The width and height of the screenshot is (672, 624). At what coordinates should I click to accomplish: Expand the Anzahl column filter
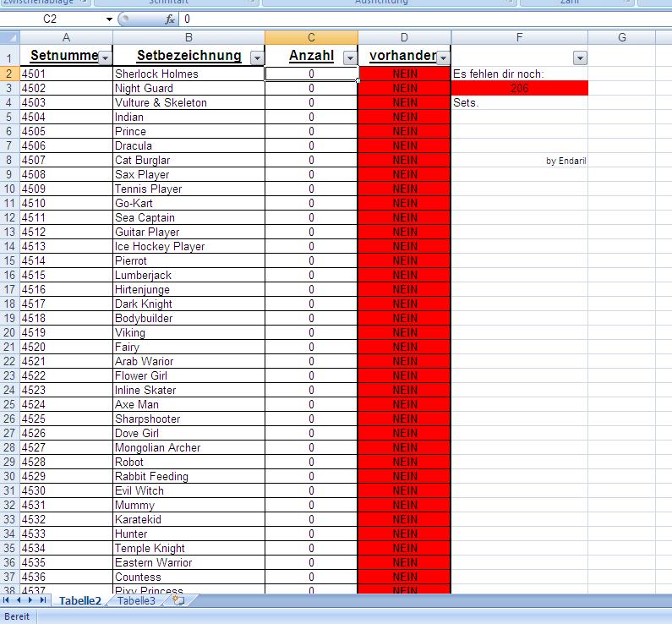tap(349, 57)
